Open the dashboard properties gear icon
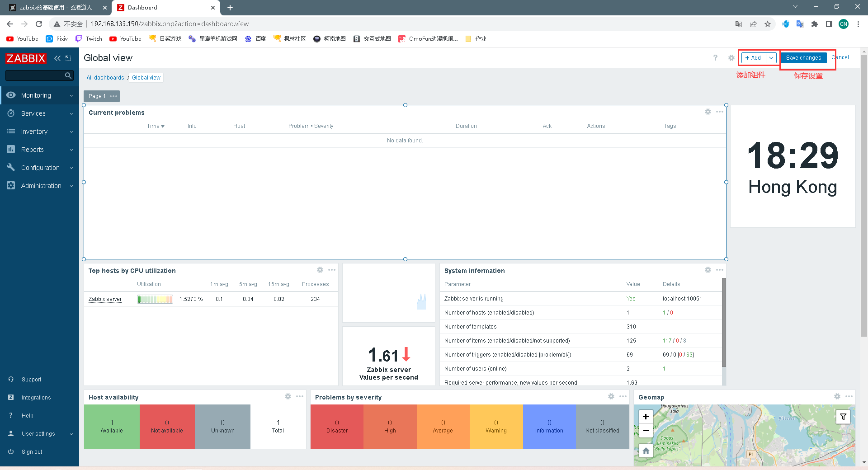 coord(731,58)
